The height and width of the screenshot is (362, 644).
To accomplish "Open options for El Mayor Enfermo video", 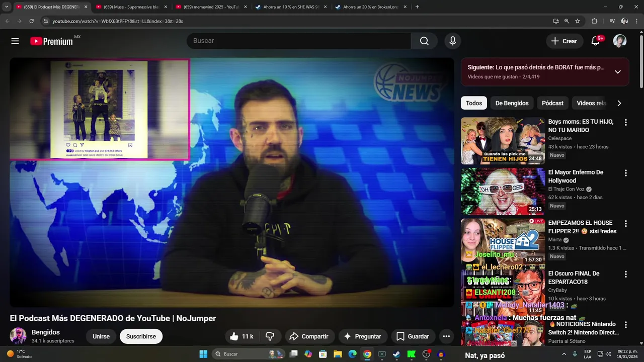I will coord(626,173).
